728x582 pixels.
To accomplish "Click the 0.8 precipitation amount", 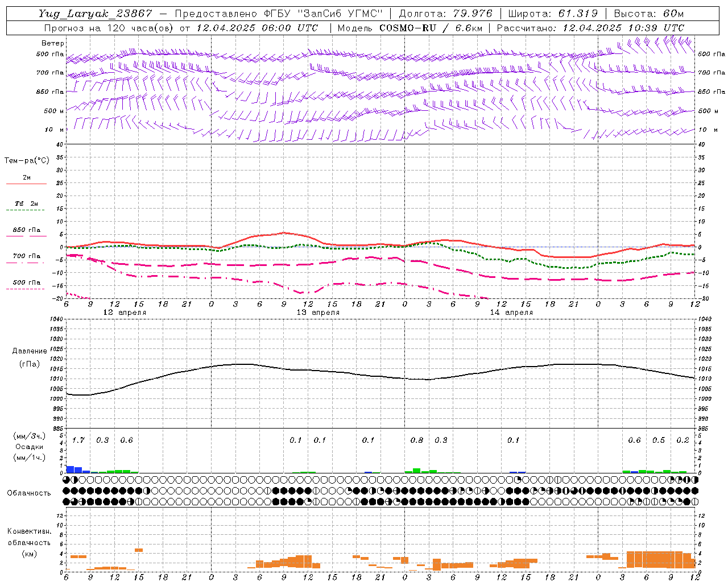I will click(x=417, y=440).
